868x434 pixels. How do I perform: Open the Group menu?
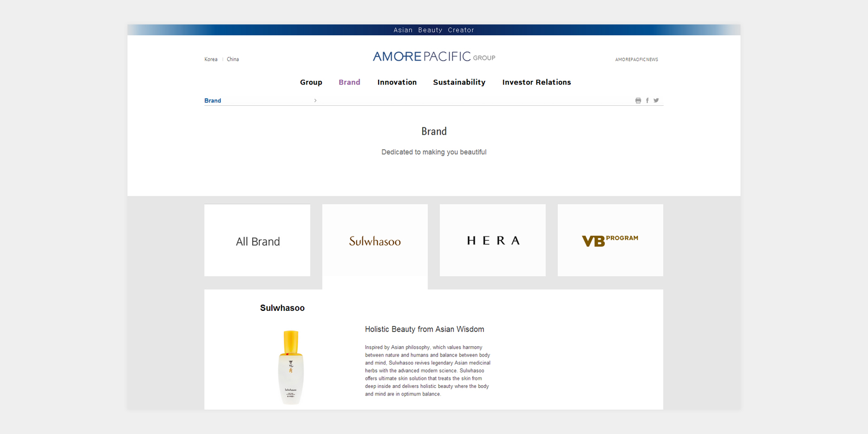pos(311,82)
